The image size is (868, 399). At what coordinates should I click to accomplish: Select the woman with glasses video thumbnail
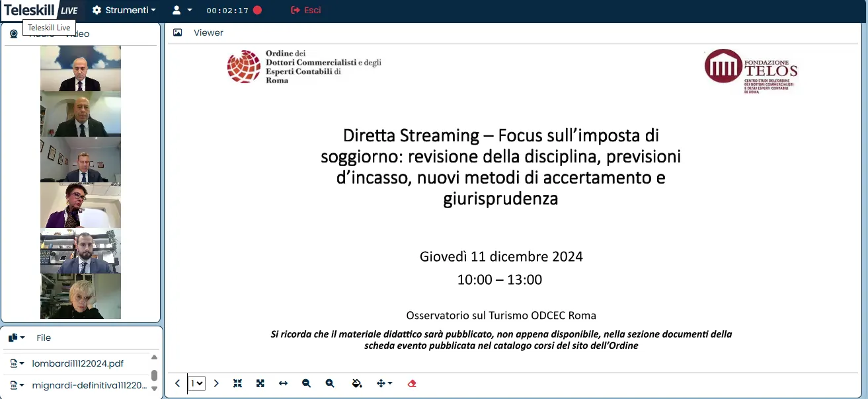[x=81, y=205]
